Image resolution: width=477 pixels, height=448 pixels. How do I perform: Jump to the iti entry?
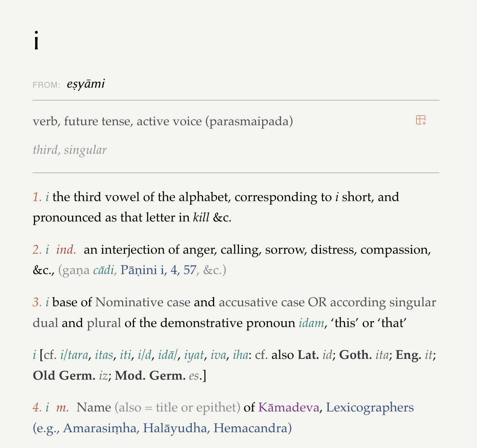point(125,355)
